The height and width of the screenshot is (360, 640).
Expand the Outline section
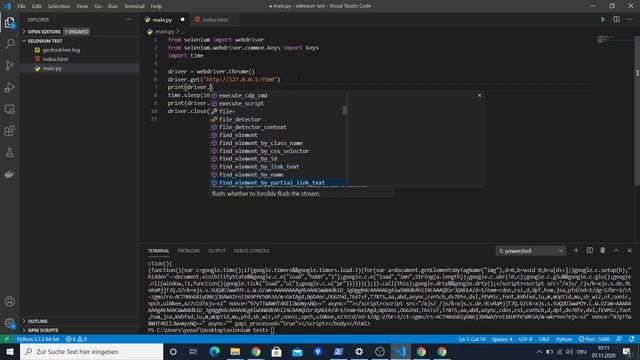tap(80, 321)
